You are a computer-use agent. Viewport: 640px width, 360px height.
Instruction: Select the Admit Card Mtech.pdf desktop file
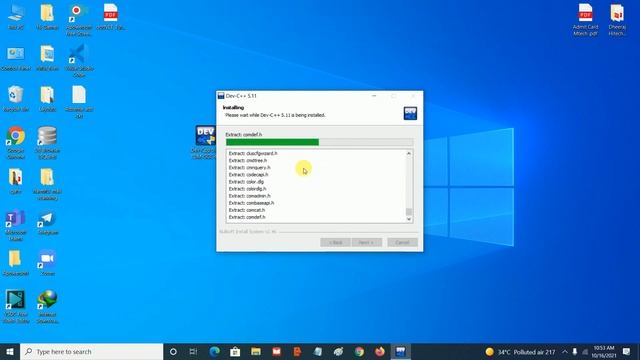(x=585, y=20)
